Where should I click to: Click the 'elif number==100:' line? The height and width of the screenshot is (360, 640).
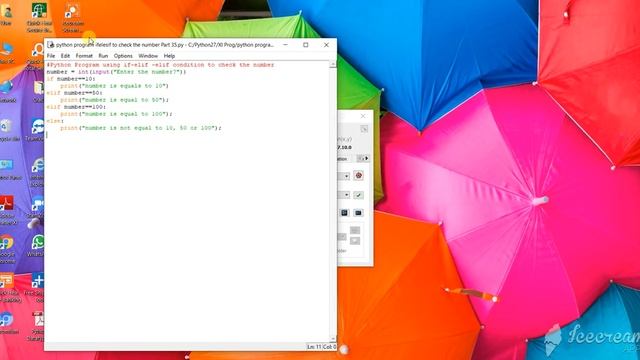[76, 107]
